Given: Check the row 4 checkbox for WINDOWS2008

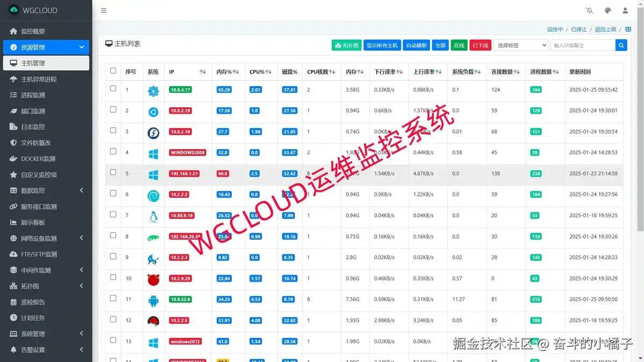Looking at the screenshot, I should point(113,151).
